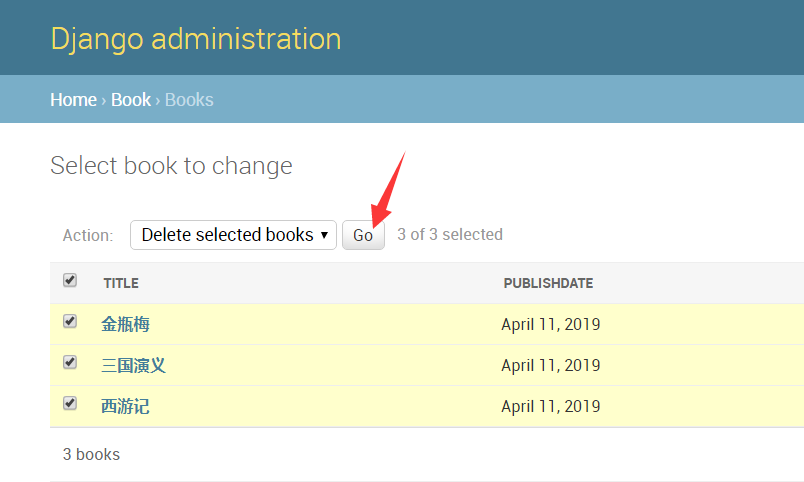This screenshot has width=804, height=482.
Task: Click the "Select book to change" heading
Action: [x=171, y=166]
